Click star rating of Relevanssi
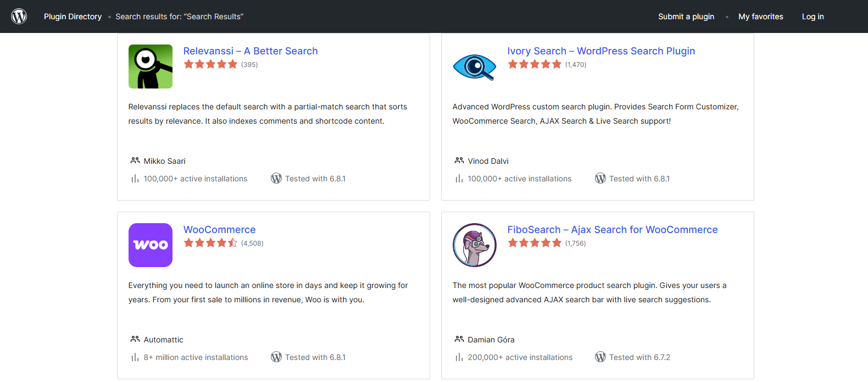This screenshot has width=868, height=382. tap(210, 64)
